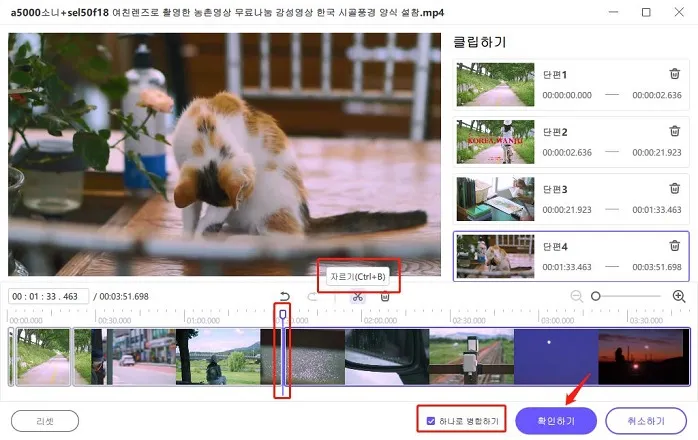Delete clip 단편1 with its trash icon
This screenshot has width=698, height=440.
[x=674, y=73]
